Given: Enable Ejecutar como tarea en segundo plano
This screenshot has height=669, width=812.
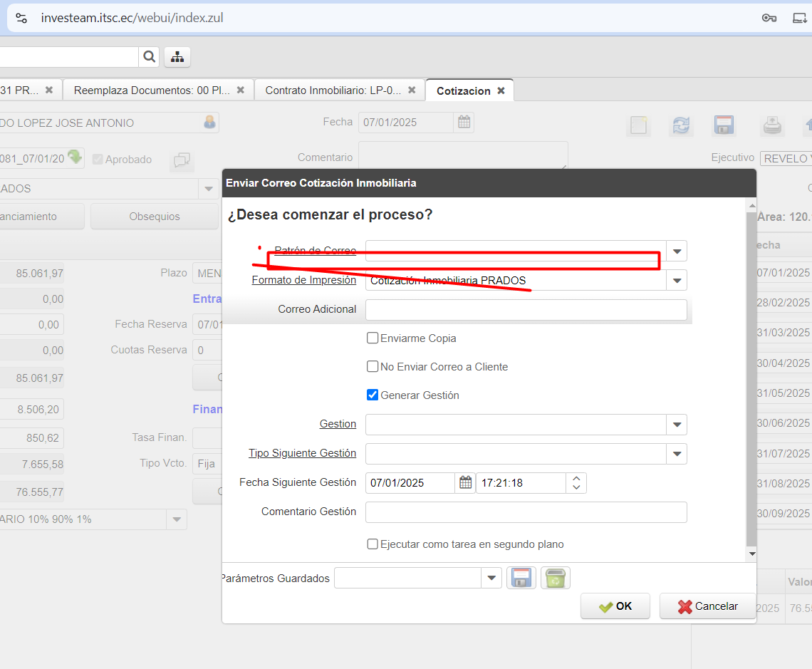Looking at the screenshot, I should (x=373, y=544).
